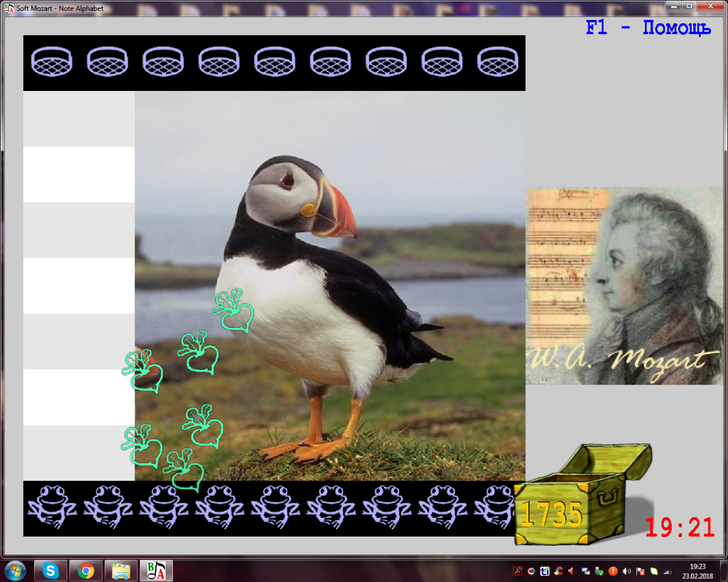Click the red 19:21 timer
728x582 pixels.
(680, 527)
